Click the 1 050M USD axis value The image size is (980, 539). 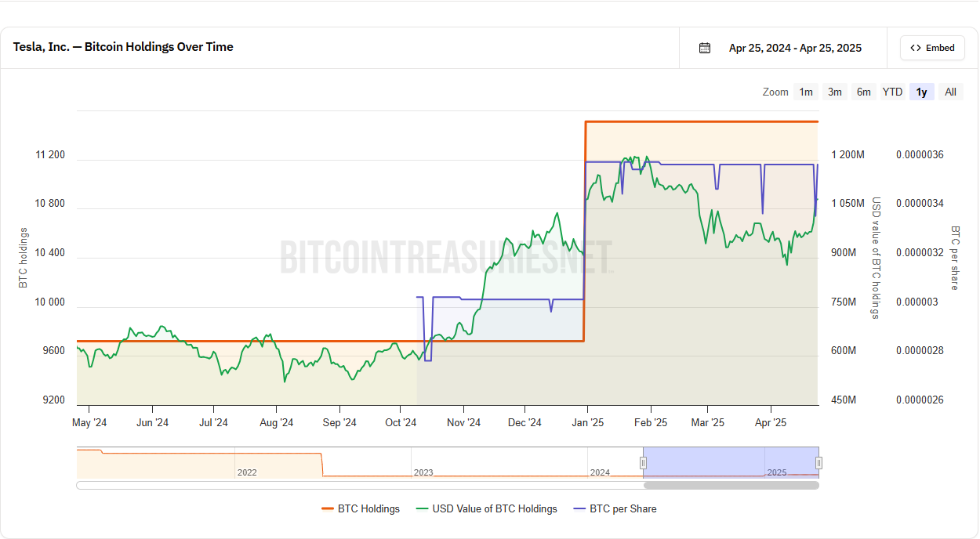(x=848, y=204)
